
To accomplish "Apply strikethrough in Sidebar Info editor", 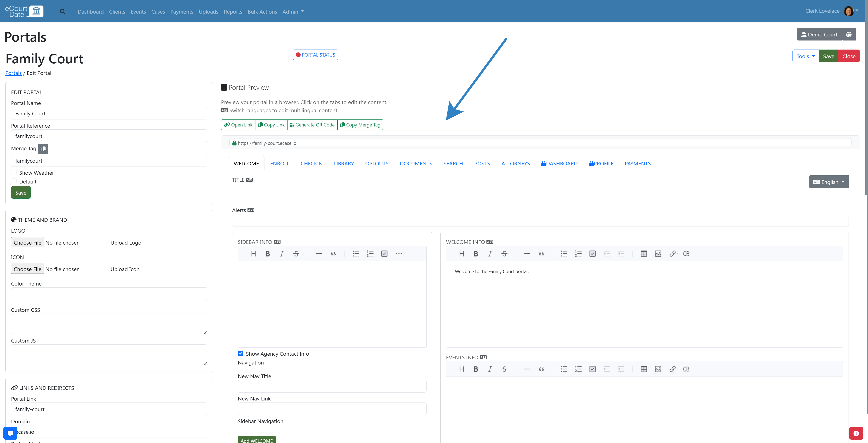I will click(296, 254).
